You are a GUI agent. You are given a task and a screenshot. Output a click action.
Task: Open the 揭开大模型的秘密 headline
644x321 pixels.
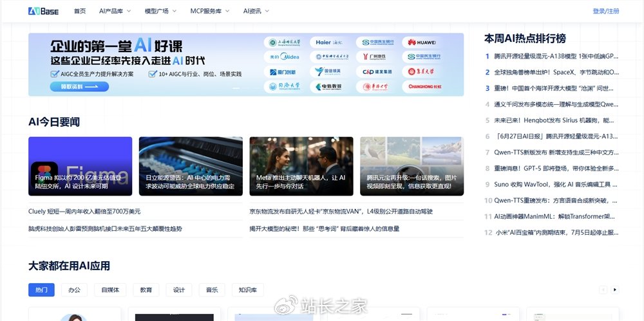[x=324, y=228]
